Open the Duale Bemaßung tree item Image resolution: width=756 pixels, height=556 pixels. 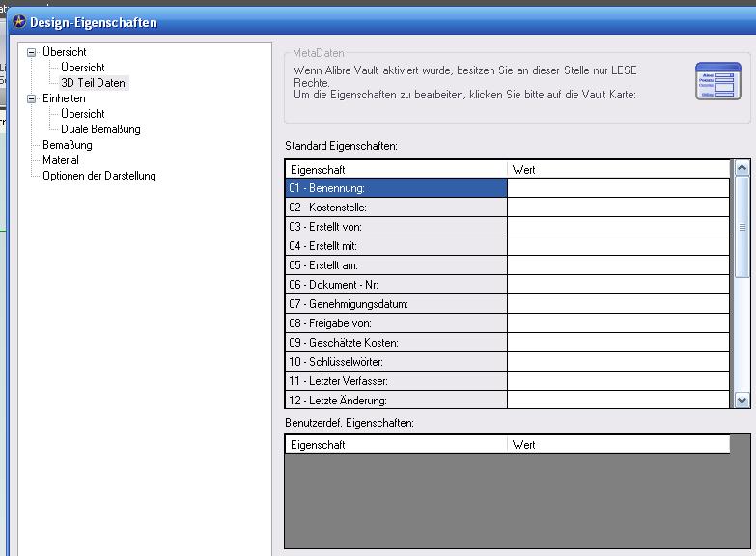coord(100,129)
